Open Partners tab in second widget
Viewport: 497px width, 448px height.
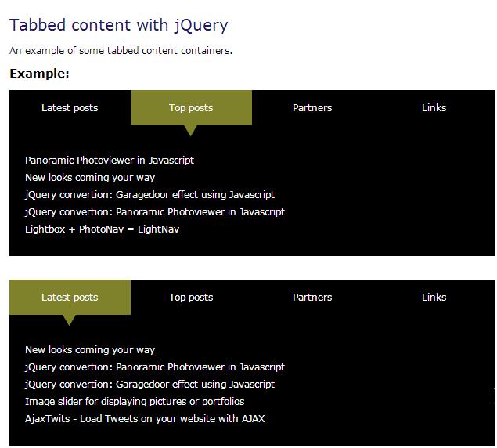tap(312, 298)
